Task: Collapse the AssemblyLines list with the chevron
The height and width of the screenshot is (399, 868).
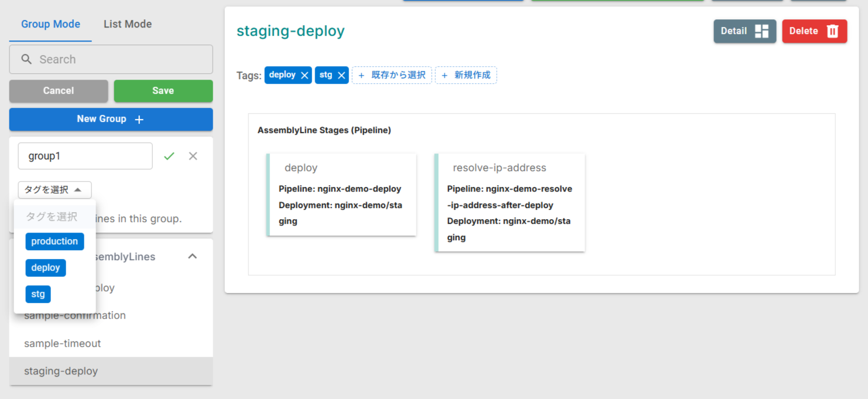Action: (192, 256)
